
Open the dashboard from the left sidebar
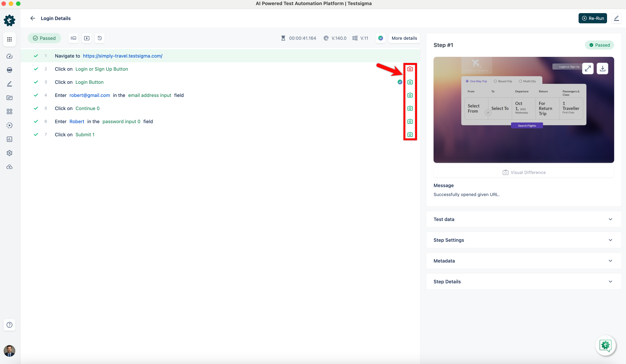coord(9,56)
